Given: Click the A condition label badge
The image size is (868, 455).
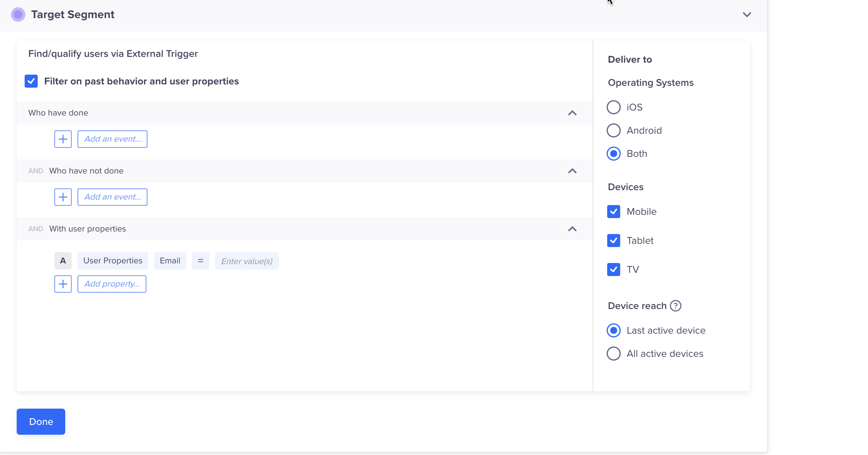Looking at the screenshot, I should pyautogui.click(x=63, y=261).
